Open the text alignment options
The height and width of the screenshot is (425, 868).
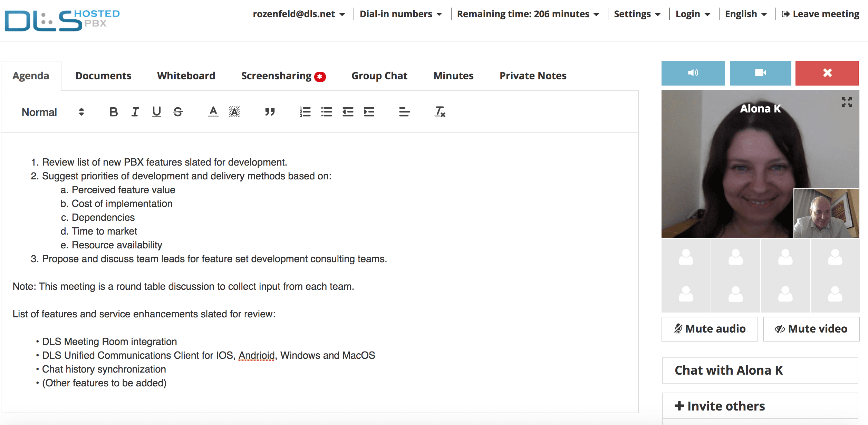(x=404, y=112)
